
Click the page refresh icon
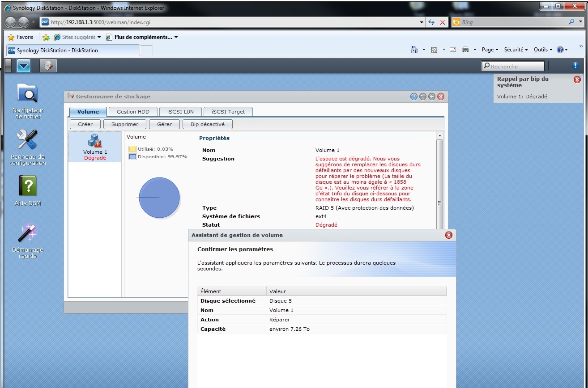coord(431,22)
